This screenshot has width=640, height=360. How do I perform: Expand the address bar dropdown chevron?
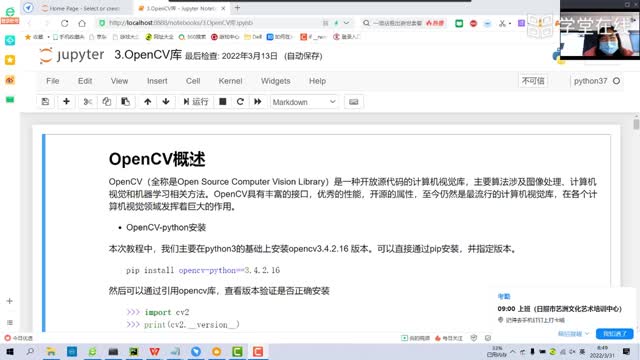point(347,23)
